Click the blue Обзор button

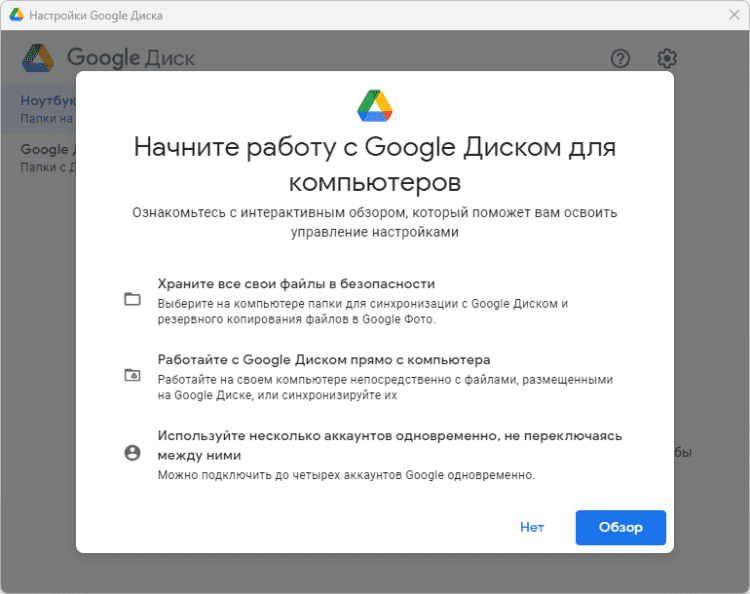point(620,527)
